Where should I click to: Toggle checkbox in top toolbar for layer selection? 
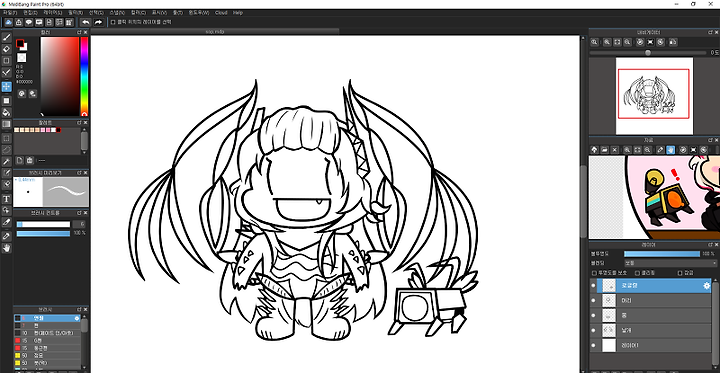point(113,22)
